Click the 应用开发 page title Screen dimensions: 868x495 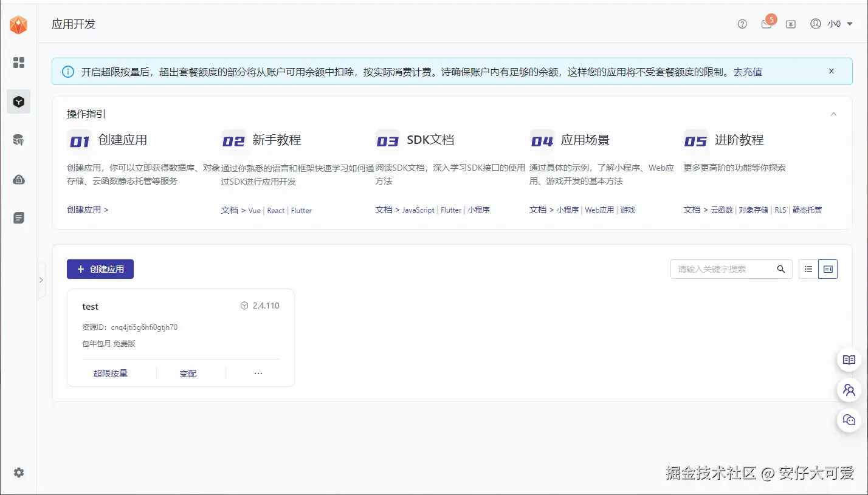(74, 24)
